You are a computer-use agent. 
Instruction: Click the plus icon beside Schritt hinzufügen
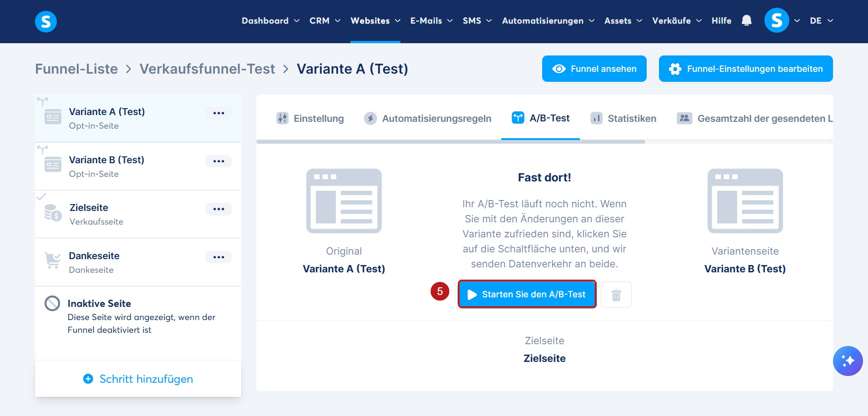tap(88, 379)
